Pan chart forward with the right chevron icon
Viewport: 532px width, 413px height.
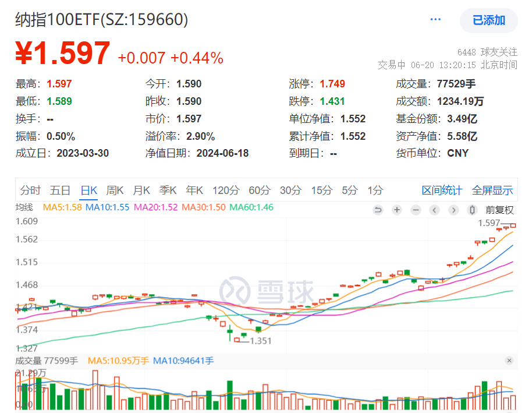[453, 210]
